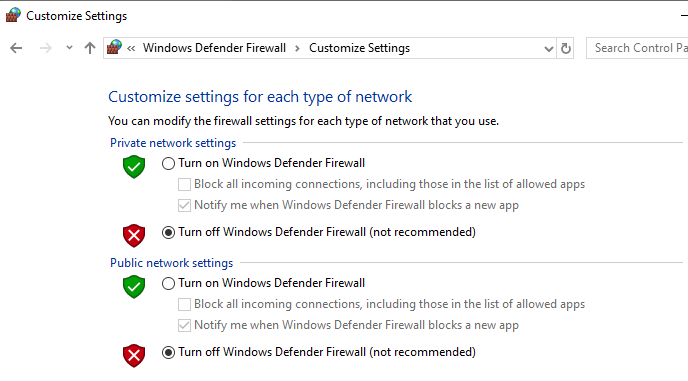Focus the Search Control Panel box
Viewport: 688px width, 381px height.
637,48
